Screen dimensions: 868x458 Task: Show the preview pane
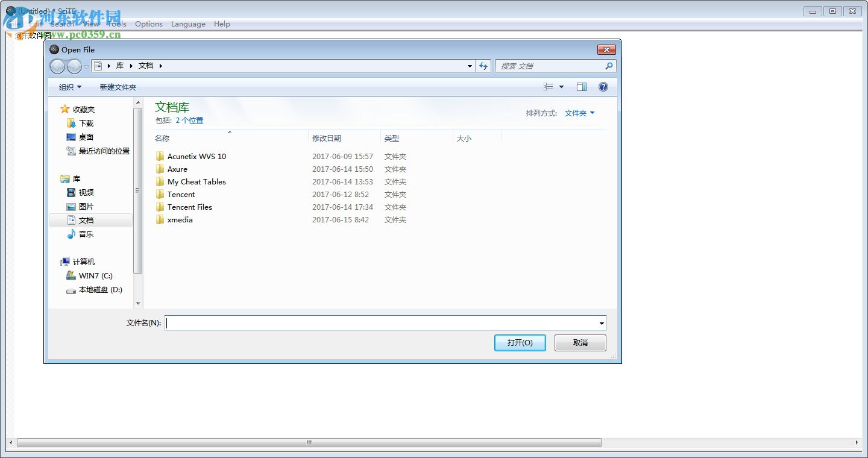[x=582, y=87]
